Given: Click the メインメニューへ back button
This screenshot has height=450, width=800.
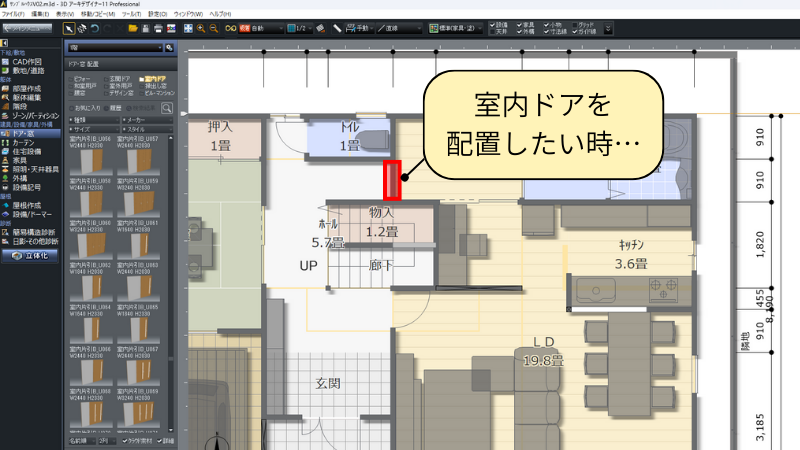Looking at the screenshot, I should [x=28, y=29].
